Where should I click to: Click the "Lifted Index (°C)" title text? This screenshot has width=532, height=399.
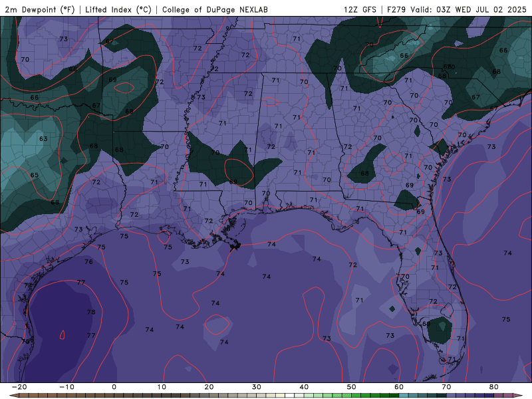(x=118, y=9)
